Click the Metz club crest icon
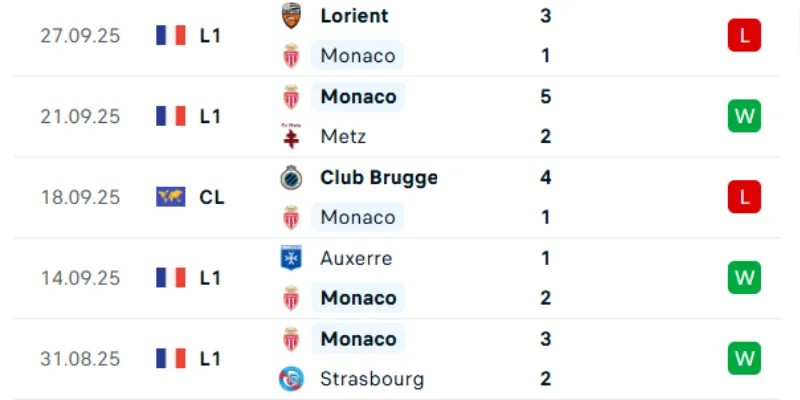 click(291, 136)
